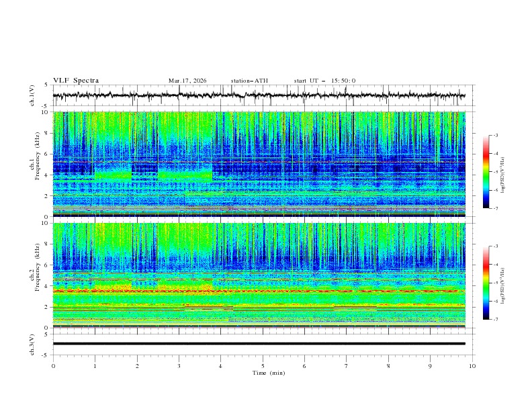Click the ch.1 'Frequency (kHz)' axis label
The image size is (532, 411).
click(x=37, y=154)
